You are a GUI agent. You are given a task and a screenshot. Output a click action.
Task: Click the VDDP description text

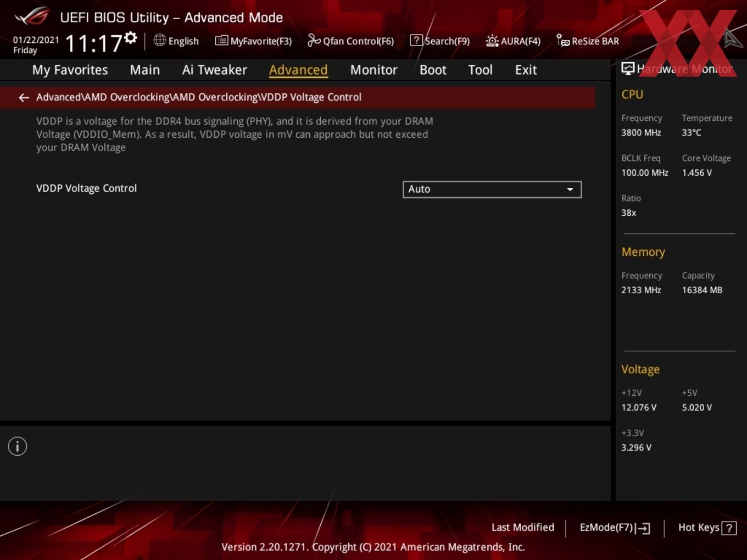[235, 135]
